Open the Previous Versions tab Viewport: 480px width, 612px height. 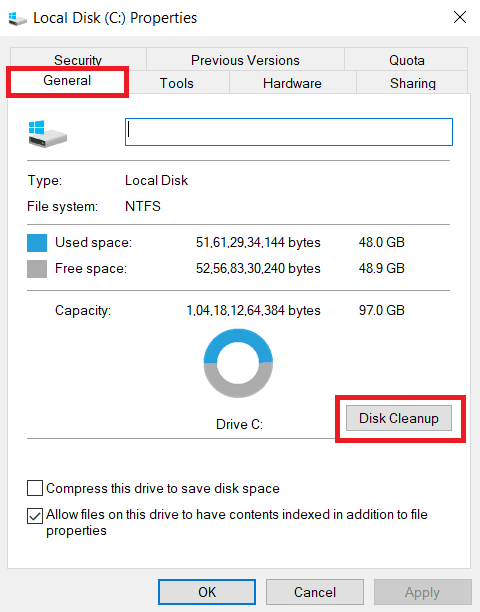pos(245,60)
